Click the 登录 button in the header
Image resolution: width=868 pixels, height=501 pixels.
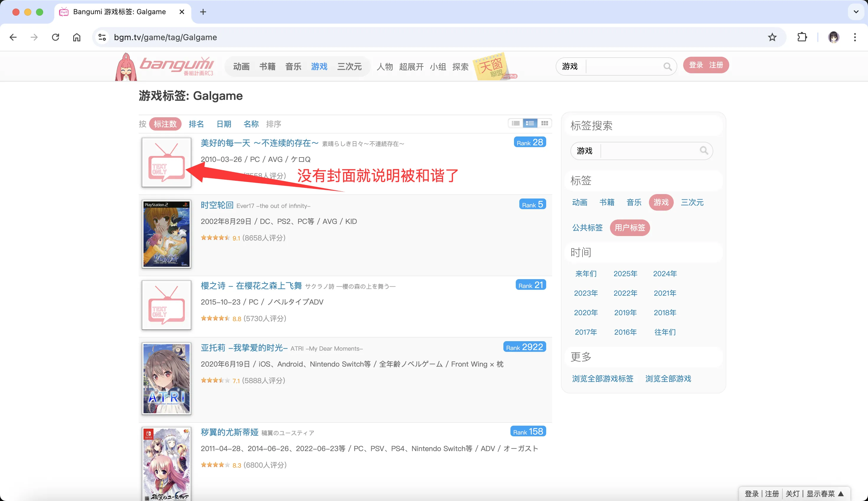tap(696, 65)
